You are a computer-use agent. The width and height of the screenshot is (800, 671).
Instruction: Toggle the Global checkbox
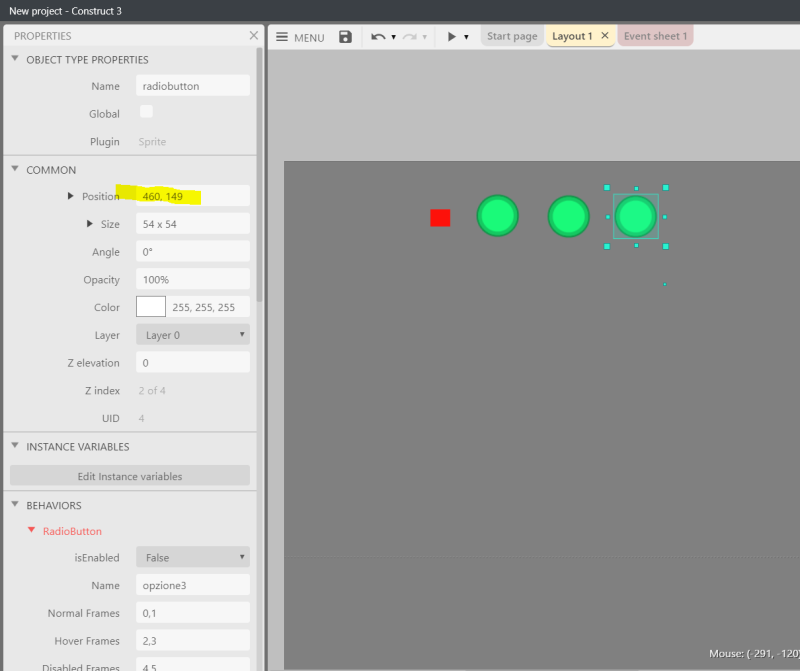click(146, 112)
